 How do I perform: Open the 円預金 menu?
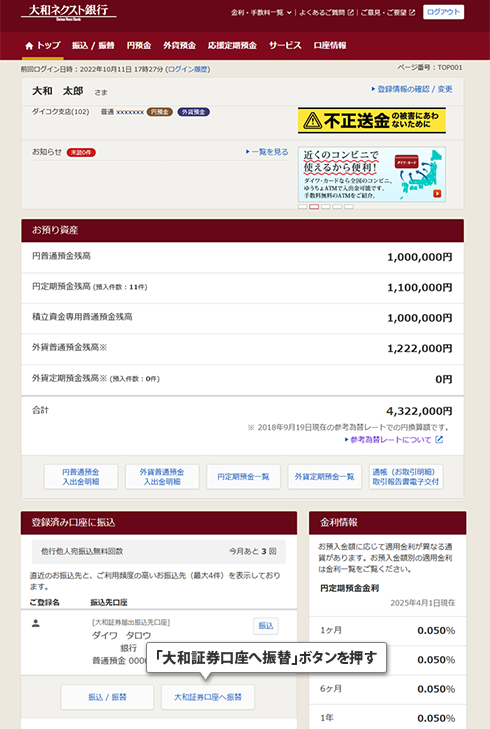point(139,46)
